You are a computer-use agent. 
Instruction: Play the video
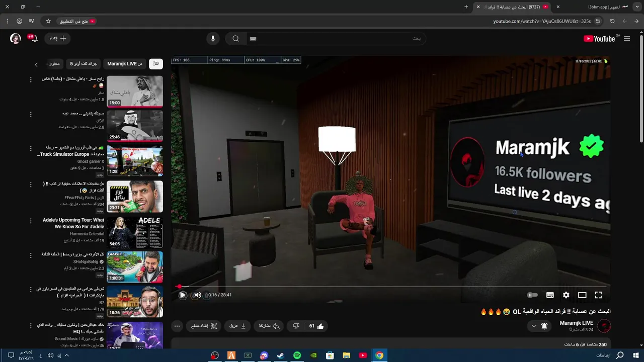[x=183, y=295]
